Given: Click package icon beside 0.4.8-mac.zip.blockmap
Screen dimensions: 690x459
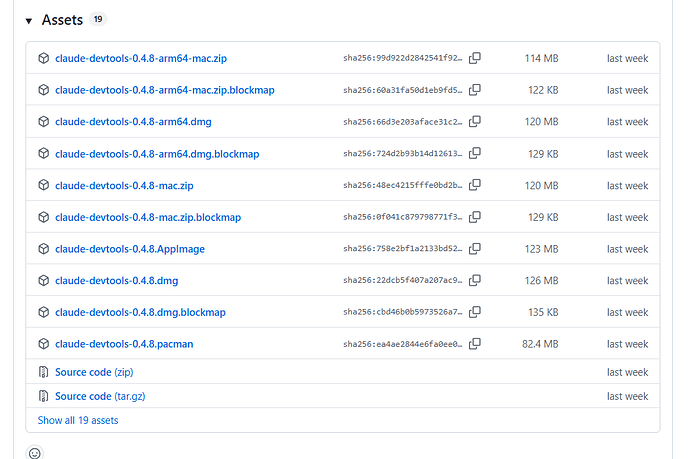Looking at the screenshot, I should [44, 217].
